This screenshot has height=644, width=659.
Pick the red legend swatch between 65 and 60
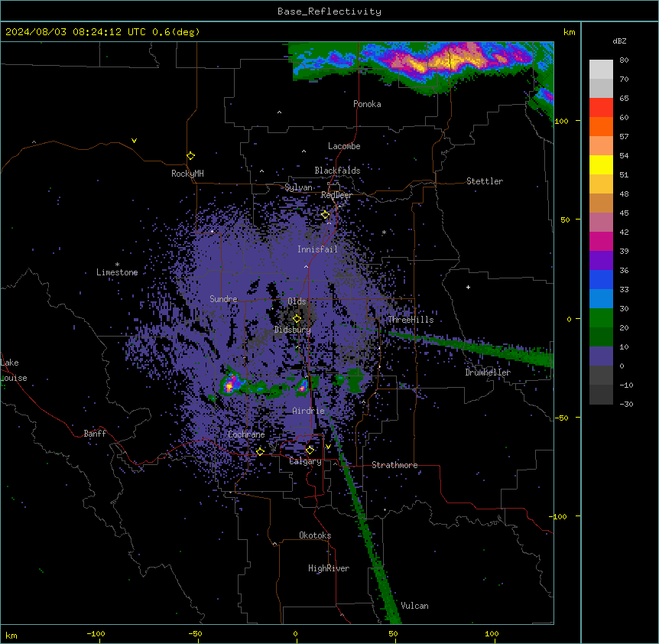(x=601, y=108)
